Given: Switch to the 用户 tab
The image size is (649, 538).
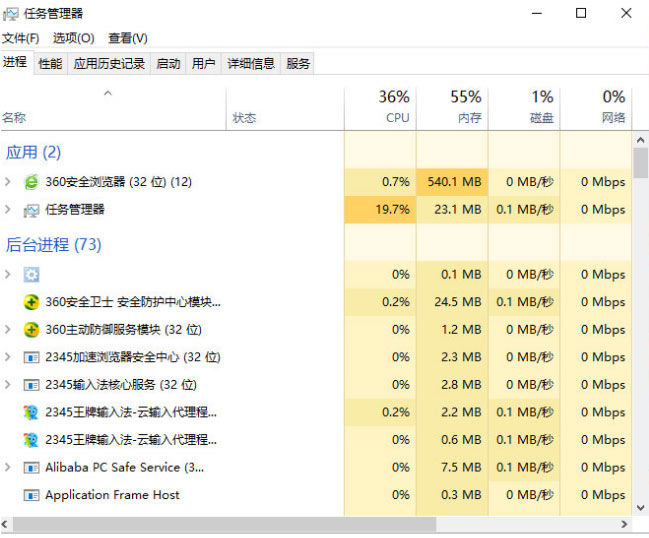Looking at the screenshot, I should coord(204,64).
